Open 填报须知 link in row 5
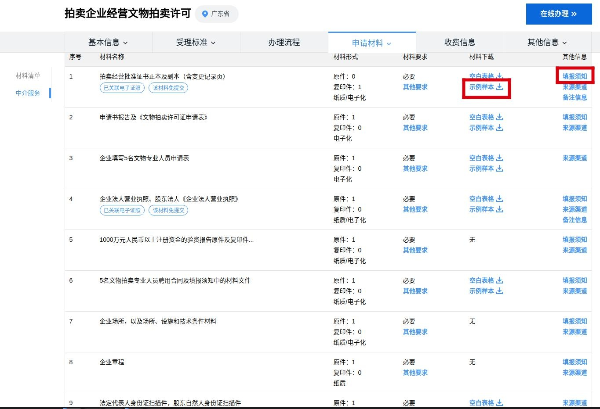Image resolution: width=600 pixels, height=409 pixels. (575, 240)
